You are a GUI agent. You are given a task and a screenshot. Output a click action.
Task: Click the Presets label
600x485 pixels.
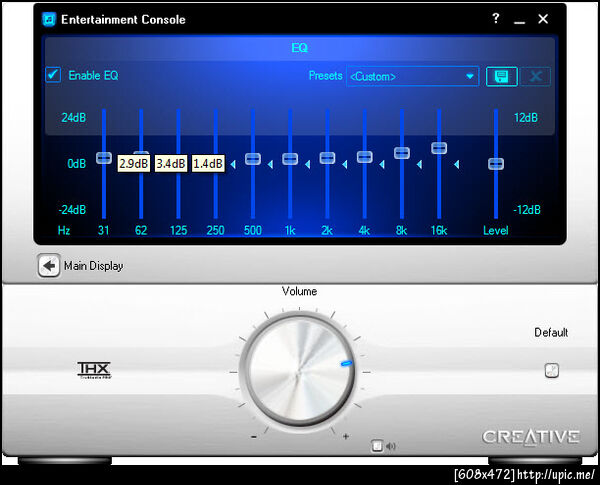pos(325,76)
